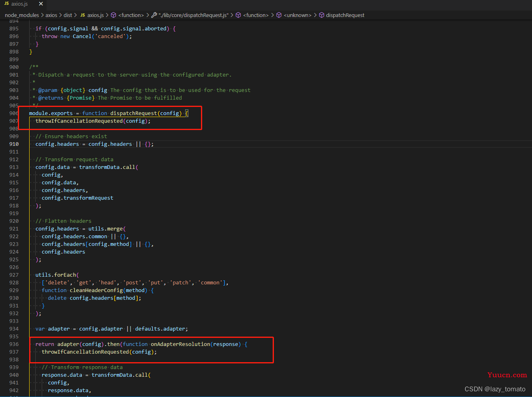This screenshot has width=532, height=397.
Task: Click line number 940 in the gutter
Action: click(x=14, y=375)
